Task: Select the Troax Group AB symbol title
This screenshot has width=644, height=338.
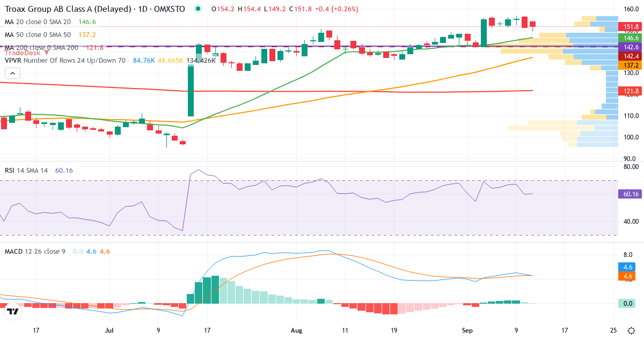Action: click(95, 9)
